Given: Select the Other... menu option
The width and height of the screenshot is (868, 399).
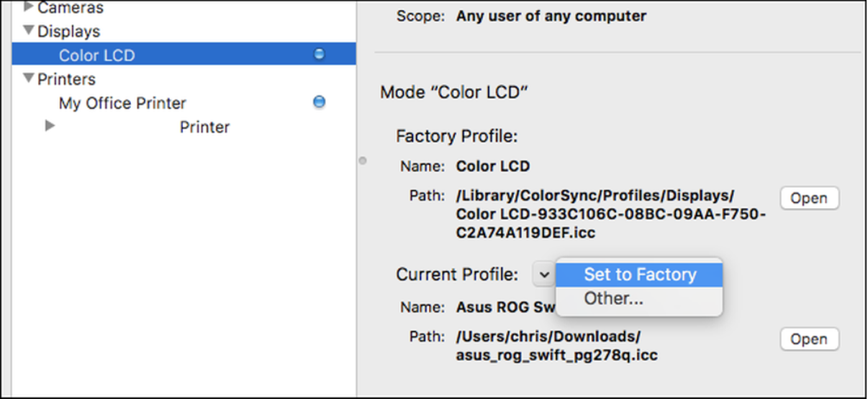Looking at the screenshot, I should [x=613, y=298].
